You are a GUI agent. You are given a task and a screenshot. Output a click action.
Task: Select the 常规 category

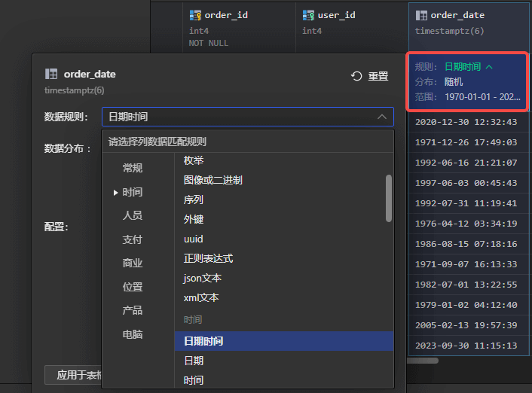coord(133,168)
